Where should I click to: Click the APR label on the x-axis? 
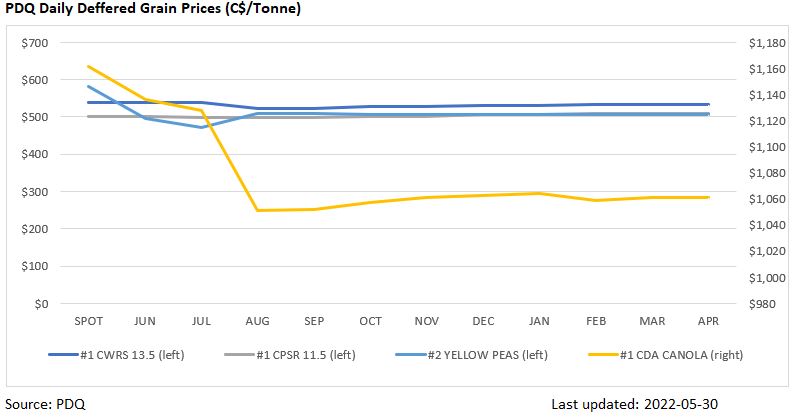pyautogui.click(x=708, y=321)
